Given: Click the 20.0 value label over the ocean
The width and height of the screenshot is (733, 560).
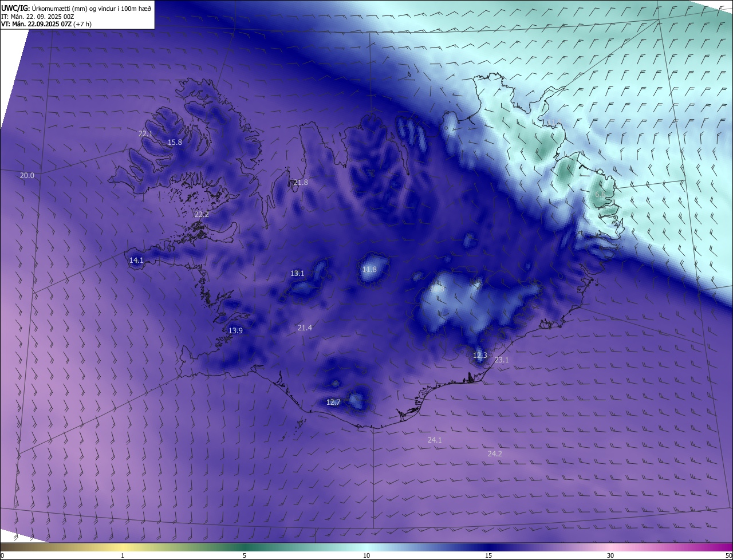Looking at the screenshot, I should (27, 176).
